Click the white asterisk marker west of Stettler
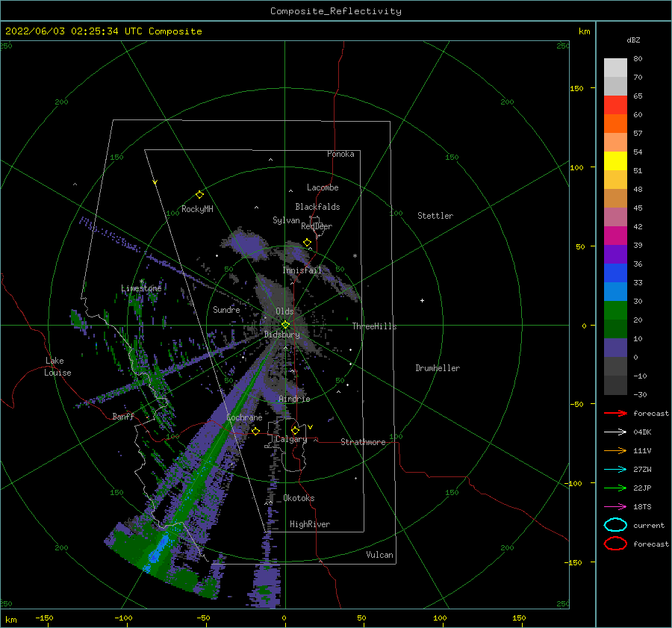Image resolution: width=672 pixels, height=628 pixels. (355, 256)
